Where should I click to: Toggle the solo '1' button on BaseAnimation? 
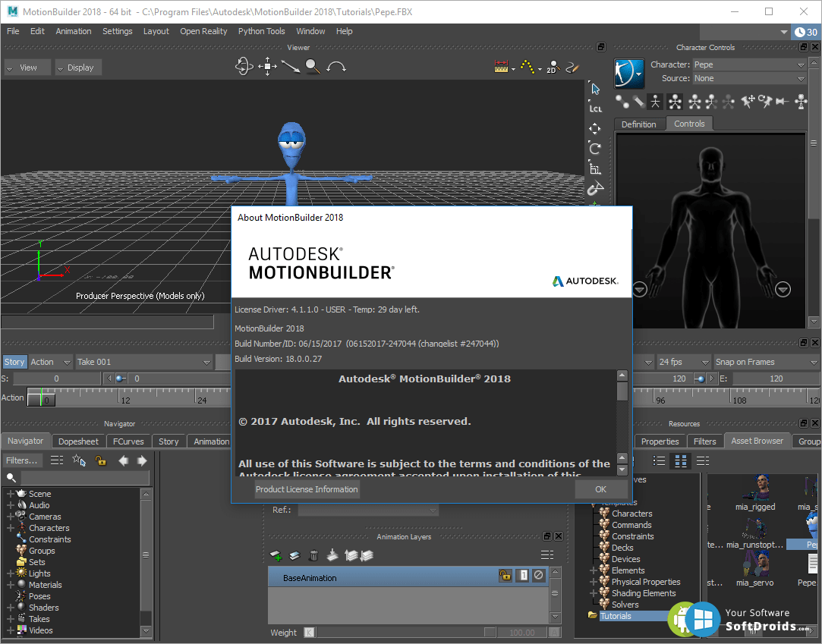523,576
